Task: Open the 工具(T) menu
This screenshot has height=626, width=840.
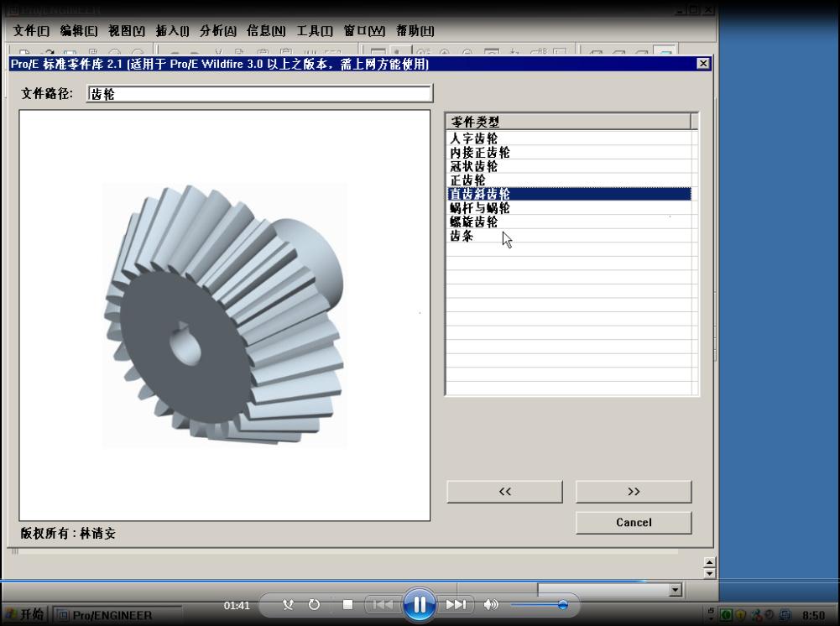Action: click(x=315, y=31)
